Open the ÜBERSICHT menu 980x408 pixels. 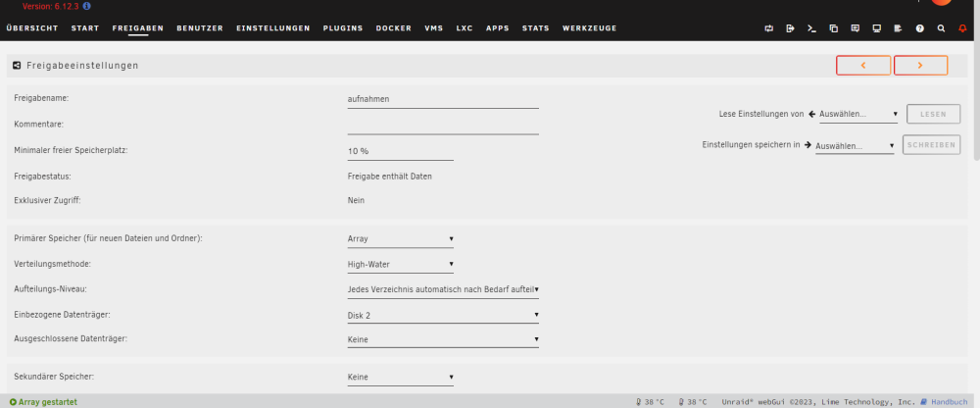coord(32,28)
